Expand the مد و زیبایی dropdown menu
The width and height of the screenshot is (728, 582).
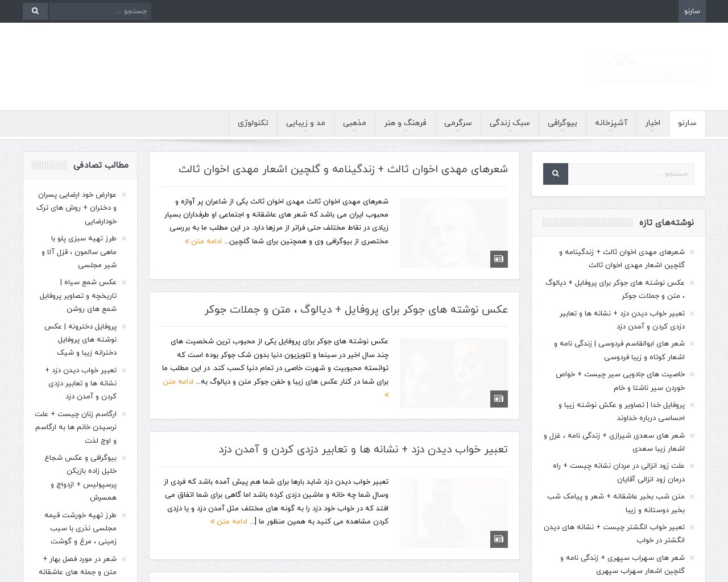(305, 130)
